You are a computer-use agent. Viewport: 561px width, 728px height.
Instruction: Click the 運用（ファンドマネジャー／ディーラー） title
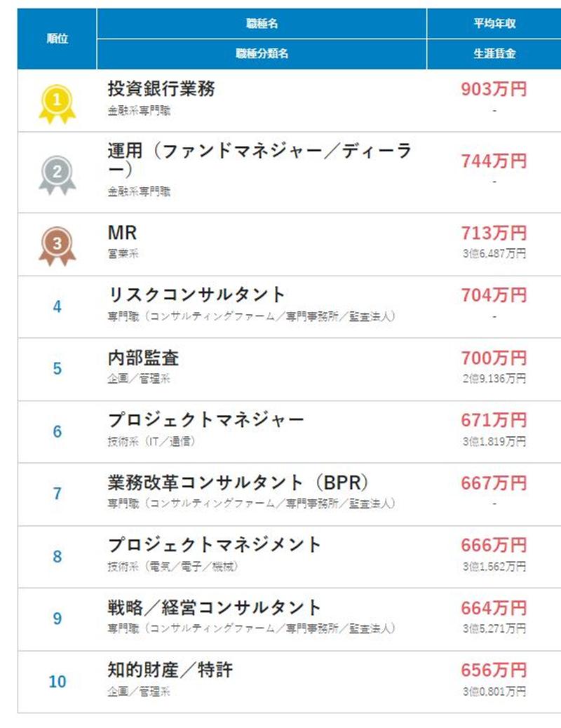(259, 161)
